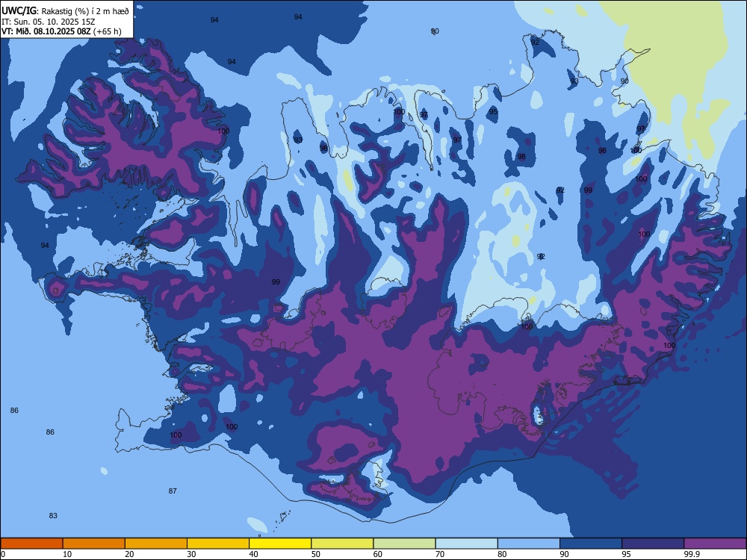Select the humidity value '87' on the map
747x560 pixels.
tap(173, 491)
